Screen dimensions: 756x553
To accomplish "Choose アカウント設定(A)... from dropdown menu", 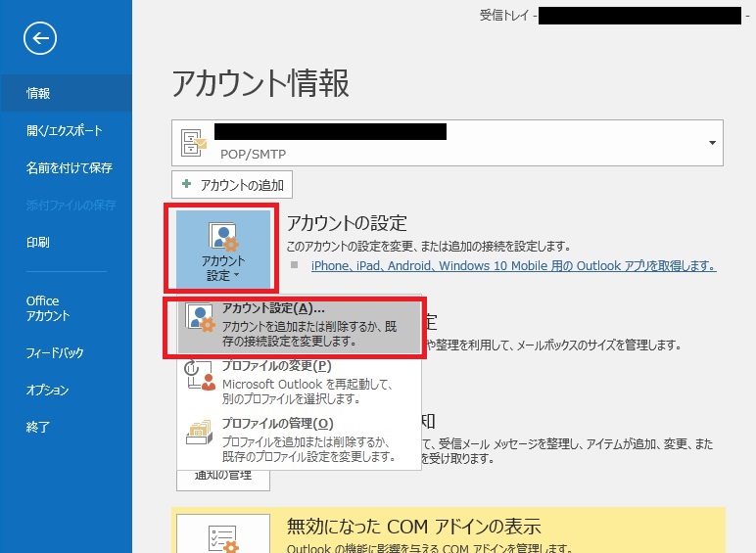I will pos(299,327).
